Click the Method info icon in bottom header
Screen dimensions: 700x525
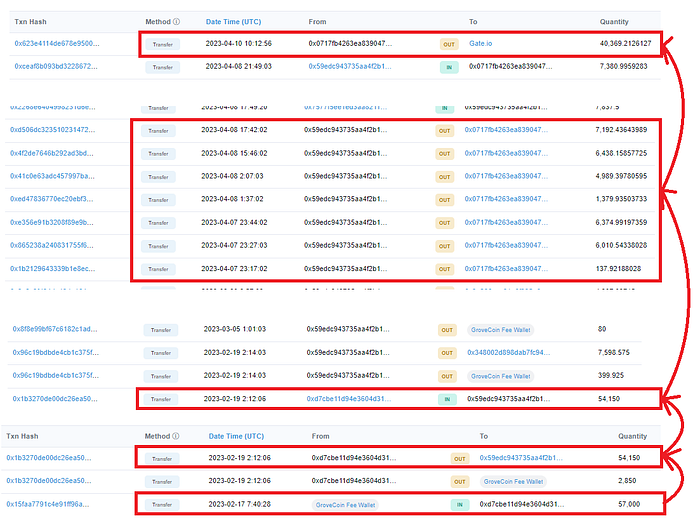click(x=176, y=436)
